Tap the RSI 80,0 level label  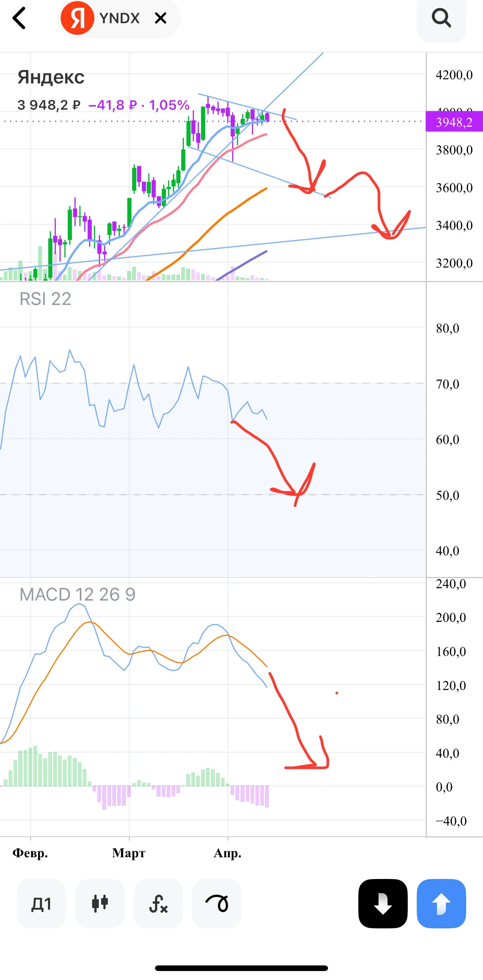pyautogui.click(x=447, y=328)
